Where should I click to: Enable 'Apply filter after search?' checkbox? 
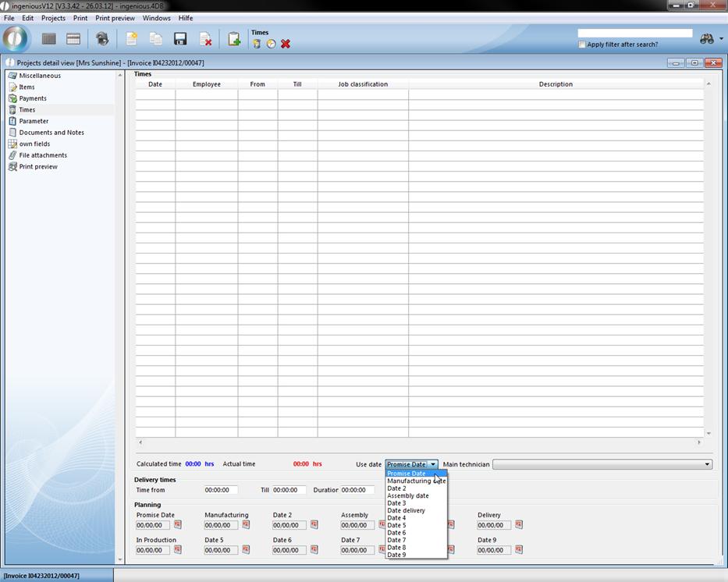582,44
